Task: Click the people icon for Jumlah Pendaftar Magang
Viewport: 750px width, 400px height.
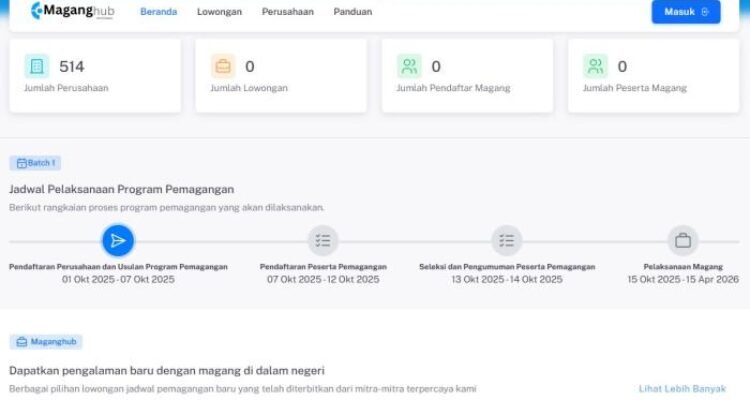Action: point(409,67)
